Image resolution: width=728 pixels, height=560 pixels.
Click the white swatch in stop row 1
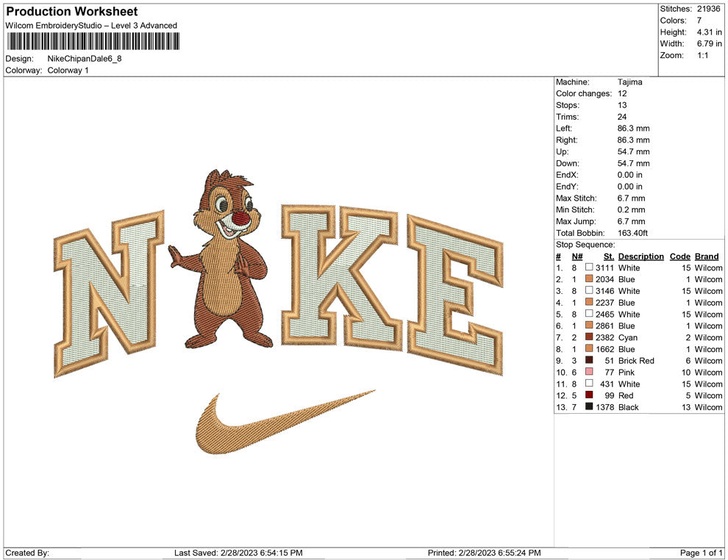[x=589, y=268]
